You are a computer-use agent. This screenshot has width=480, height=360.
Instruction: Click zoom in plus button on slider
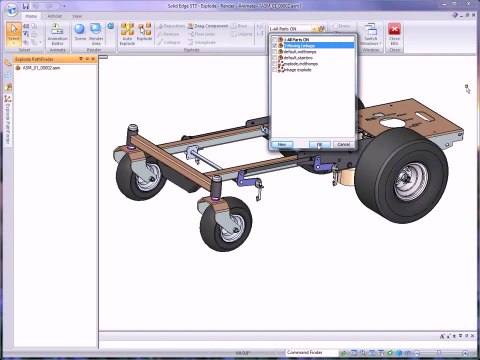click(x=466, y=353)
